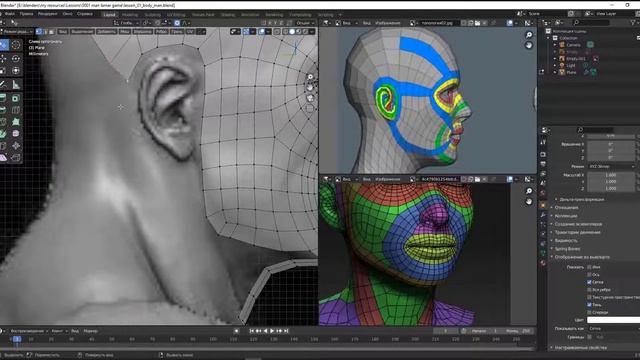The width and height of the screenshot is (640, 360).
Task: Open the outliner filter funnel
Action: pyautogui.click(x=633, y=23)
